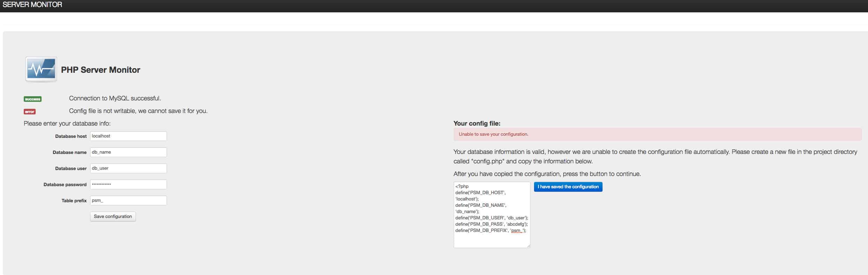Click the green success badge
868x275 pixels.
pyautogui.click(x=32, y=99)
